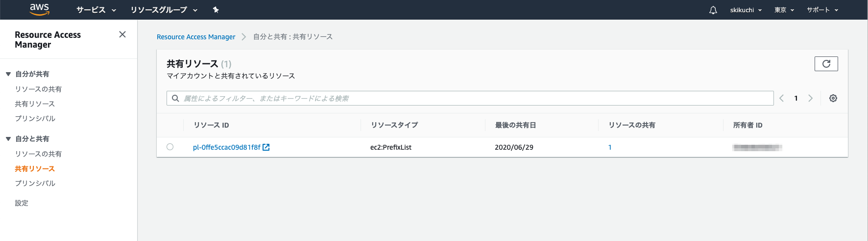Screen dimensions: 868x241
Task: Click the pin shortcut icon in header
Action: [216, 10]
